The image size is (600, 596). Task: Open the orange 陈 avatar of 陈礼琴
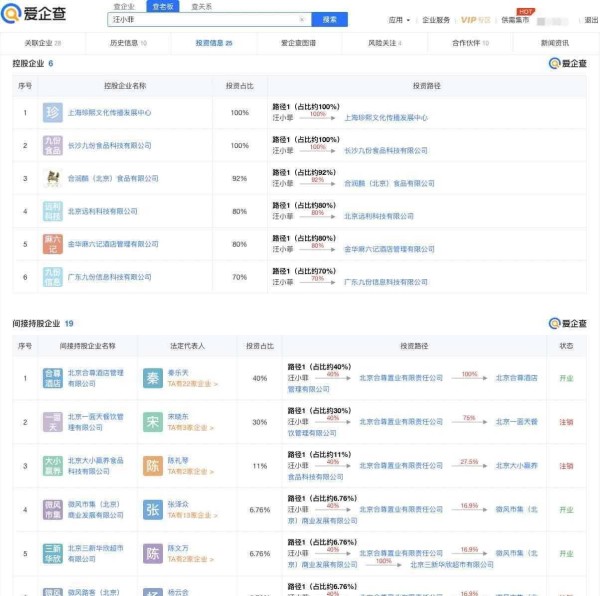153,466
